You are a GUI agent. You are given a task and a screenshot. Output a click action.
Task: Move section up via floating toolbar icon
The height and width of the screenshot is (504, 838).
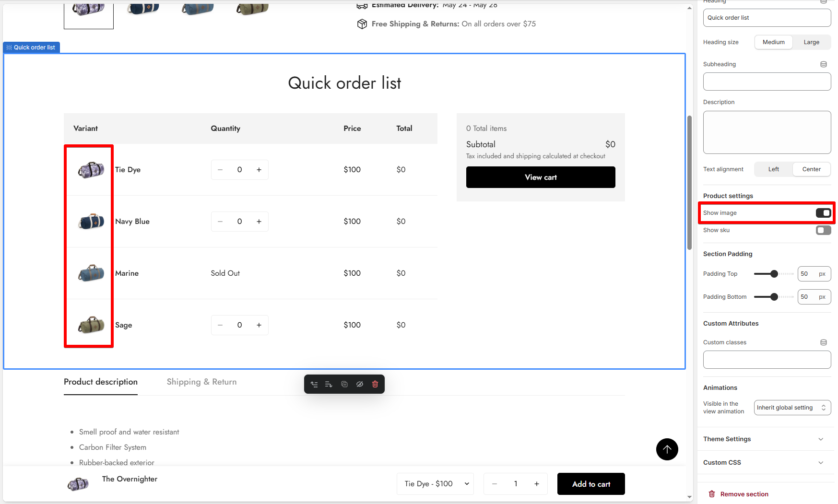pos(314,384)
